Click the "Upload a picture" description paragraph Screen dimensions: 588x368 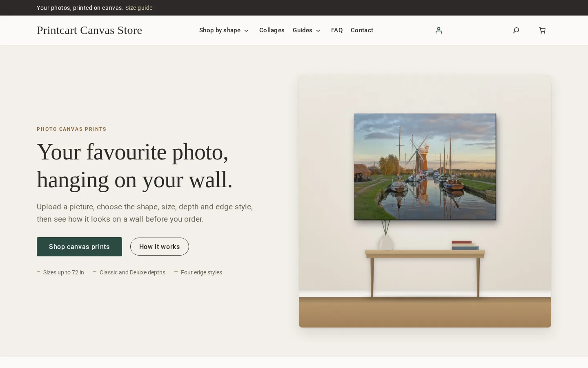(145, 213)
